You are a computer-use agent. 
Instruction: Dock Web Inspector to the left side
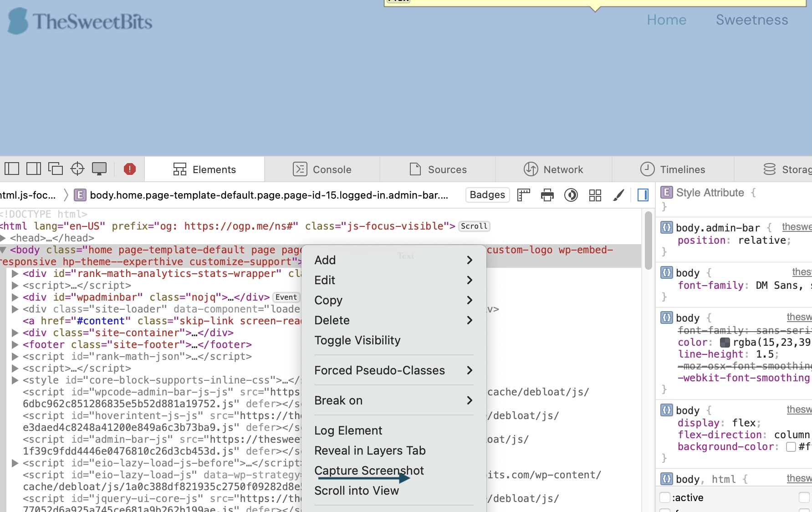click(12, 169)
